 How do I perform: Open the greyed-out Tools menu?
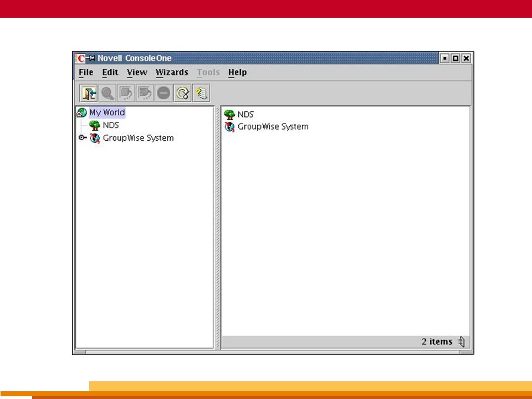[208, 72]
